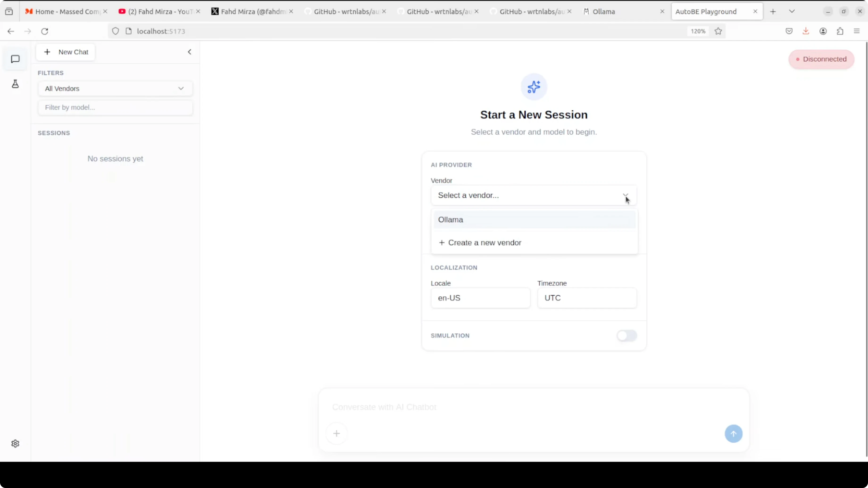List all tabs dropdown arrow
The height and width of the screenshot is (488, 868).
point(792,12)
